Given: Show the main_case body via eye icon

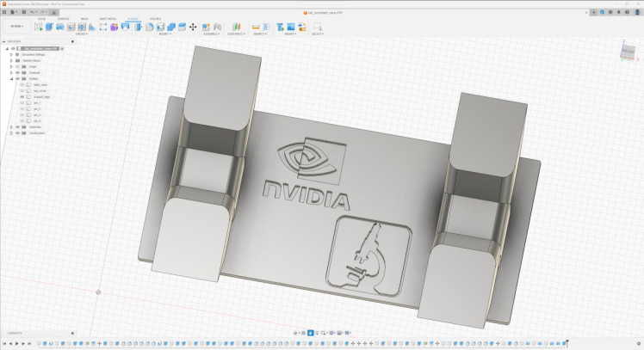Looking at the screenshot, I should tap(22, 84).
